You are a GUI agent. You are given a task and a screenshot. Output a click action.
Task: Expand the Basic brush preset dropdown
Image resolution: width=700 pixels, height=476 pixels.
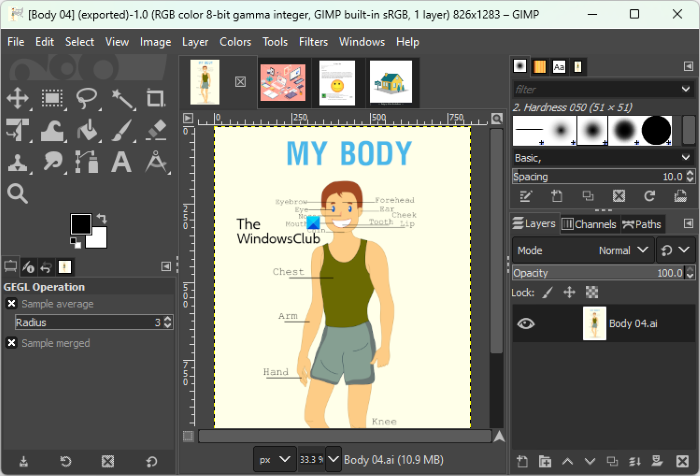[x=602, y=158]
